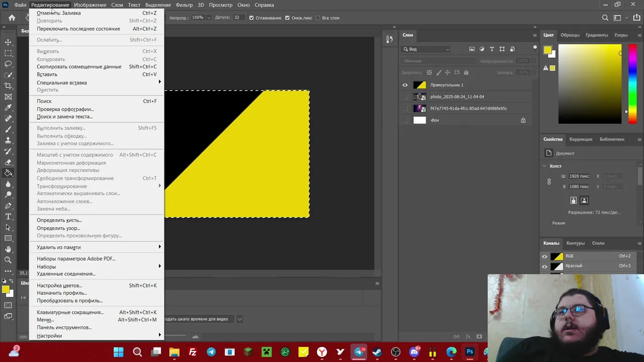644x362 pixels.
Task: Open the timeline creation type dropdown arrow
Action: 240,319
